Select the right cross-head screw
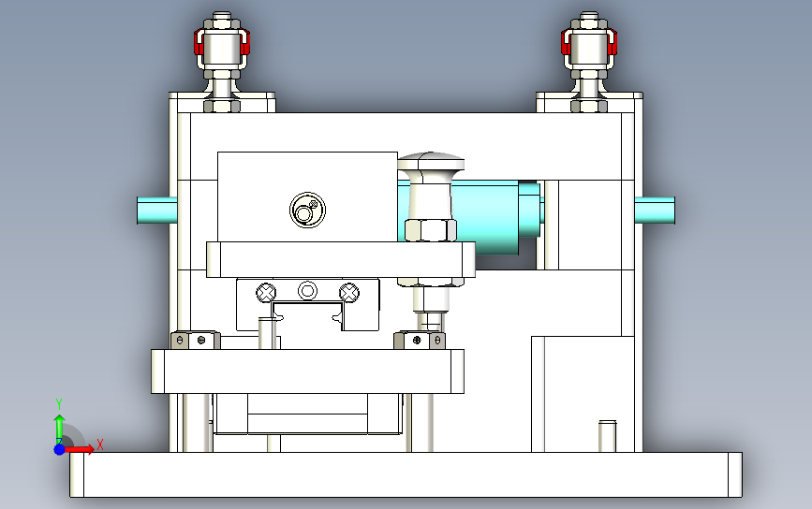The width and height of the screenshot is (812, 509). [349, 293]
